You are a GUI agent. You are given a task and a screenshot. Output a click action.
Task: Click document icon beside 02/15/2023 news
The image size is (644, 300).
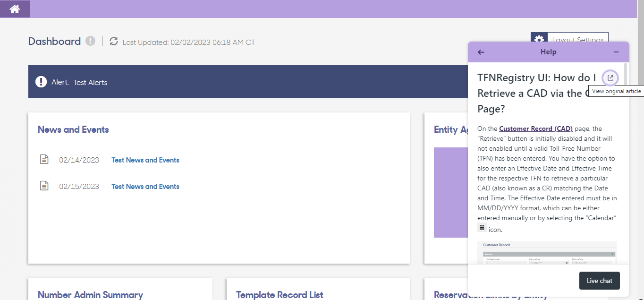tap(44, 186)
